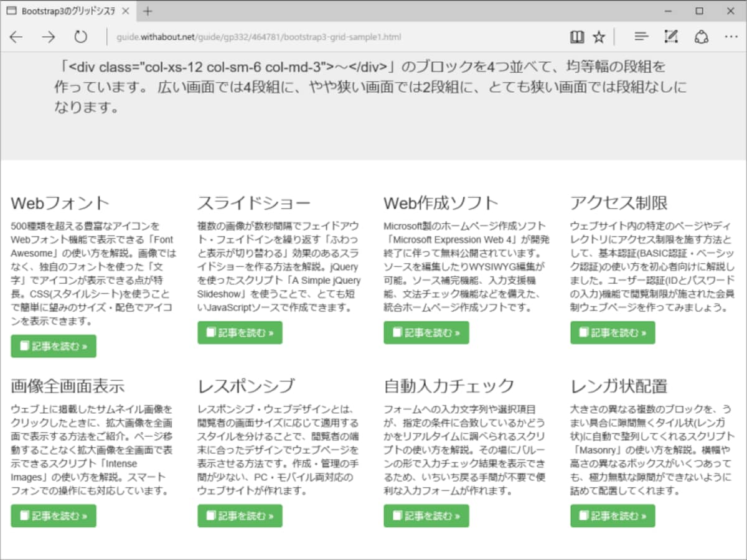Click the スライドショー heading

(x=254, y=203)
